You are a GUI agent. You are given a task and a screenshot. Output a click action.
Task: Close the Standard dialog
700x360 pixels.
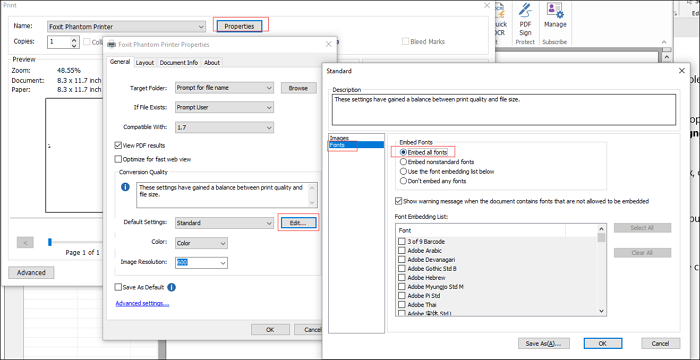[x=682, y=71]
